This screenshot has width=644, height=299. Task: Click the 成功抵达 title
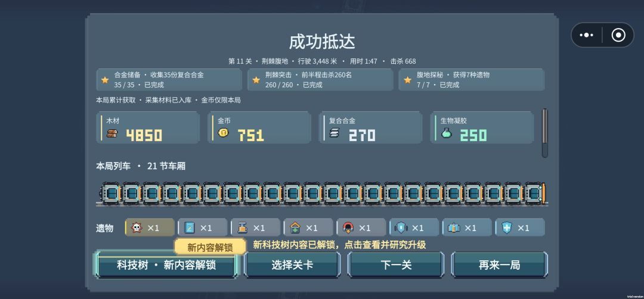[x=322, y=42]
